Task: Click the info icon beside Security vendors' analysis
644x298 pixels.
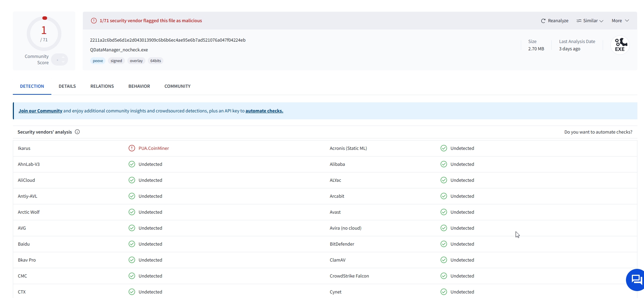Action: (77, 132)
